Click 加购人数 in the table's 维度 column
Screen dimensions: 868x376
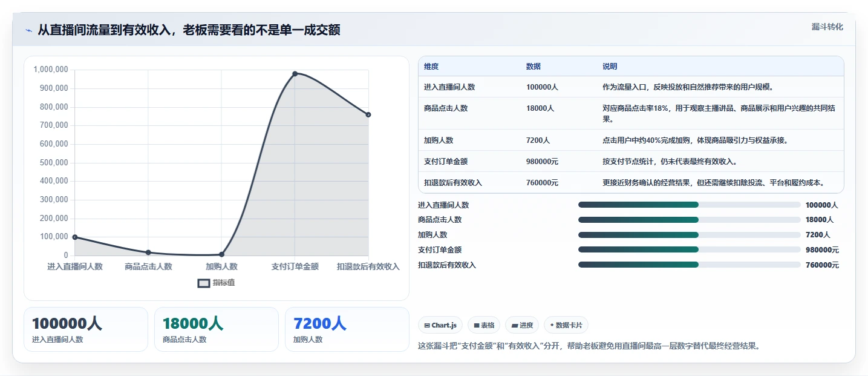tap(439, 140)
